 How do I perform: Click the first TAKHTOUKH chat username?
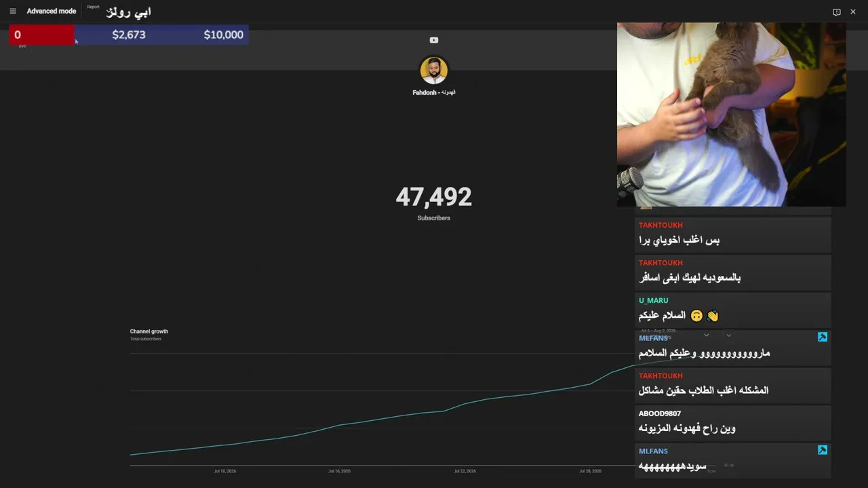click(660, 225)
